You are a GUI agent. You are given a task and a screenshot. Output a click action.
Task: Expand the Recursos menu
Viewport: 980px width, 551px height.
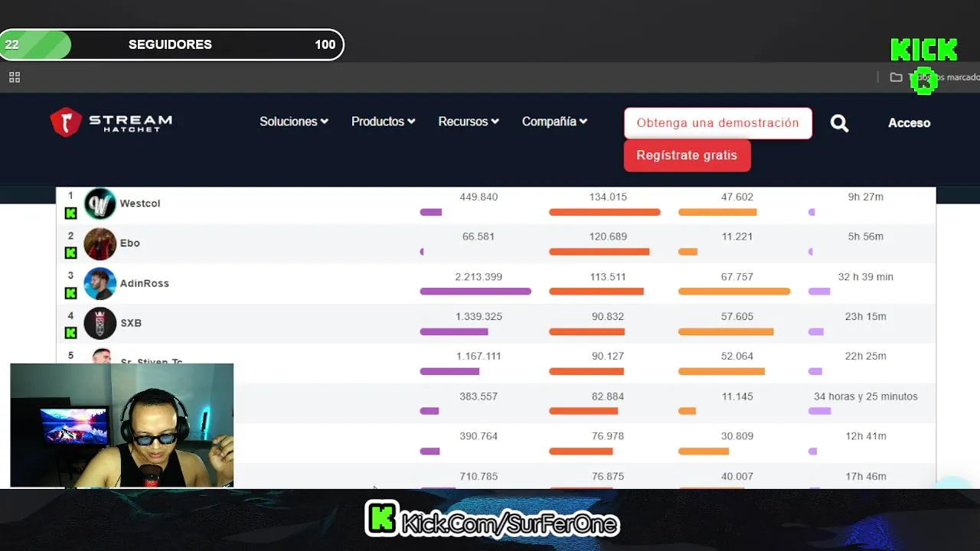pyautogui.click(x=469, y=122)
